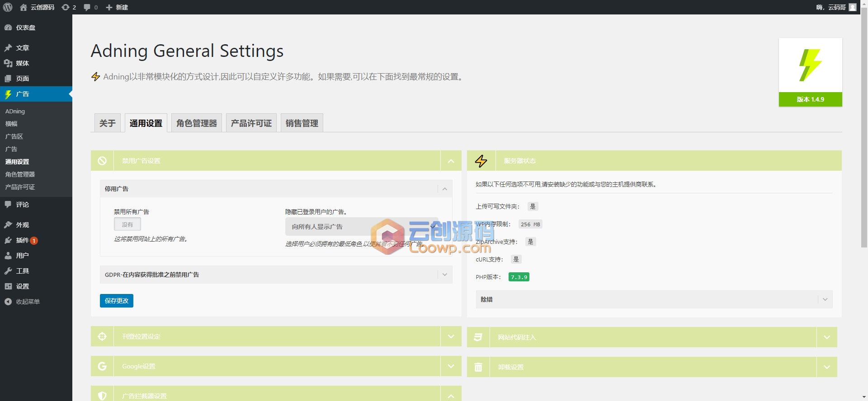Image resolution: width=868 pixels, height=401 pixels.
Task: Click the Google设置 G icon
Action: pyautogui.click(x=102, y=366)
